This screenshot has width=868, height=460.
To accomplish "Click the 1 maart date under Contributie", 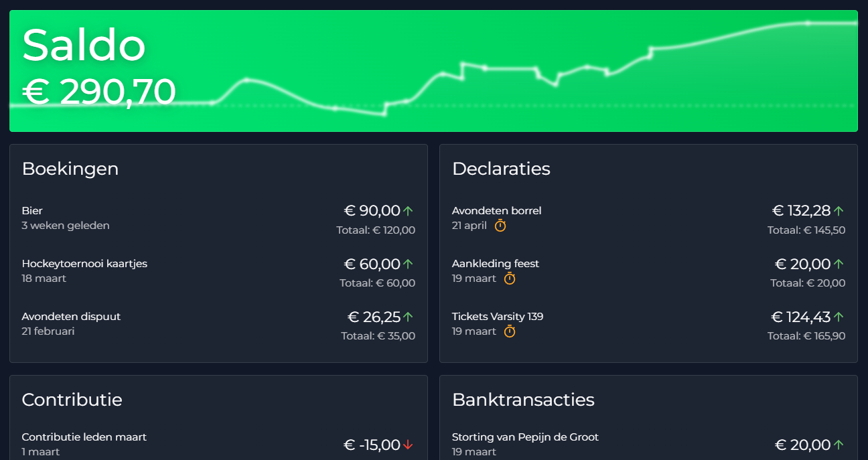I will 41,452.
